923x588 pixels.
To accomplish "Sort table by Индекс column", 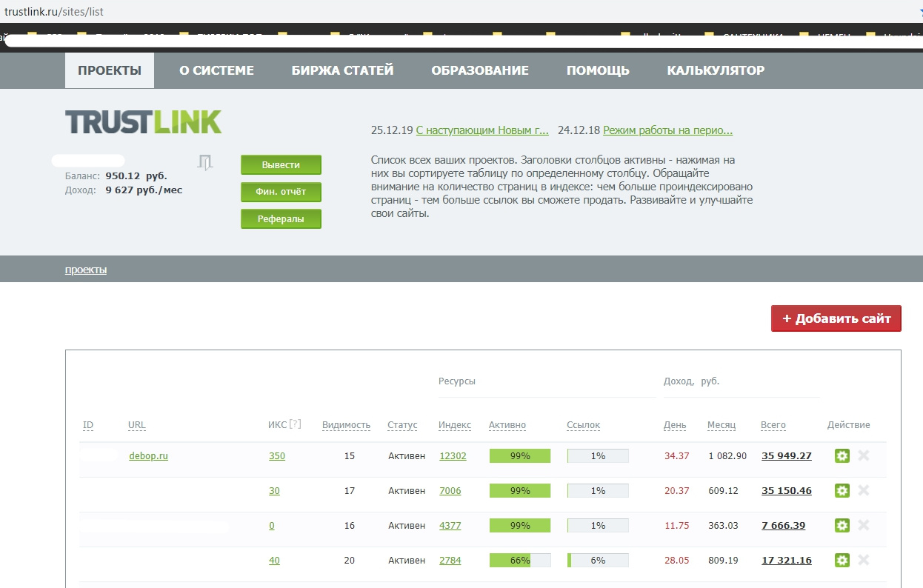I will tap(455, 425).
